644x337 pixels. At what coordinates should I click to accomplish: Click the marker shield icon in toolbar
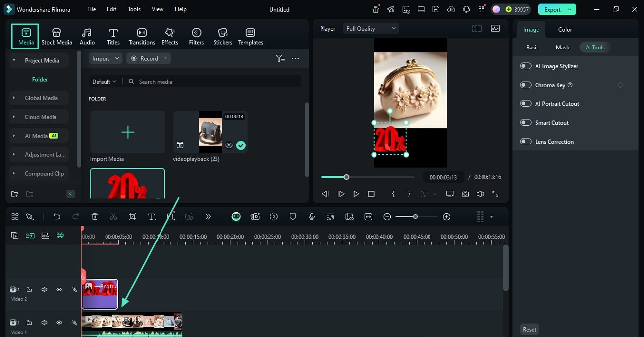click(x=293, y=217)
